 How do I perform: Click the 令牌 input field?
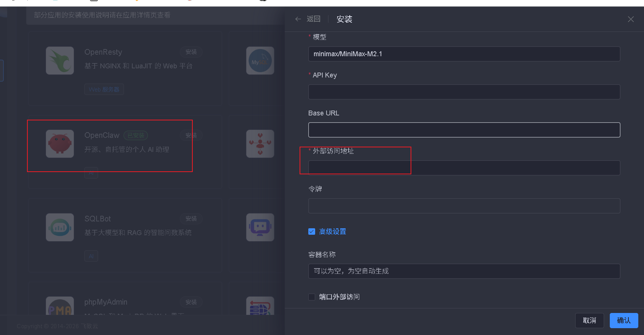(464, 206)
